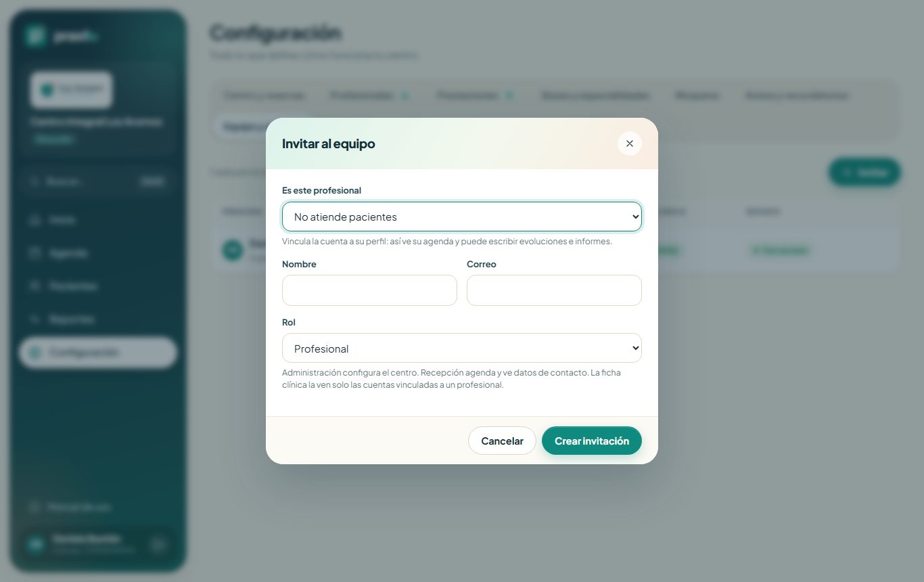Open Pacientes icon in sidebar
The width and height of the screenshot is (924, 582).
tap(34, 286)
